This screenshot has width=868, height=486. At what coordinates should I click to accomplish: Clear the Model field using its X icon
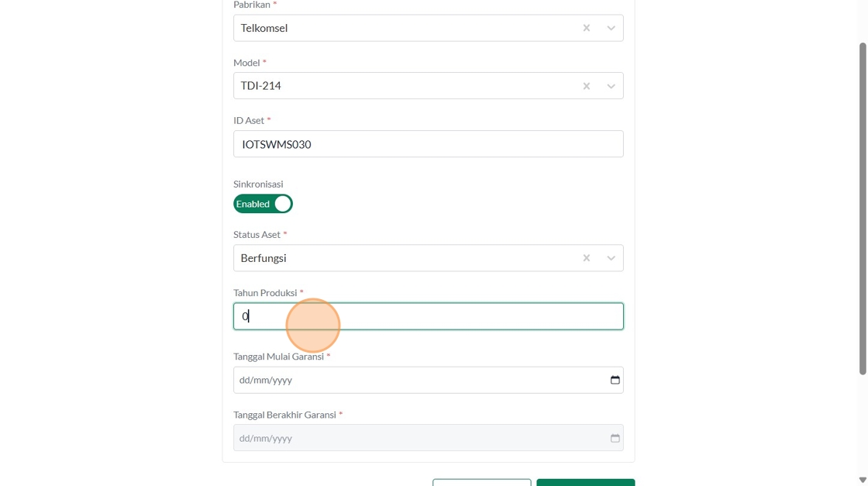(587, 86)
